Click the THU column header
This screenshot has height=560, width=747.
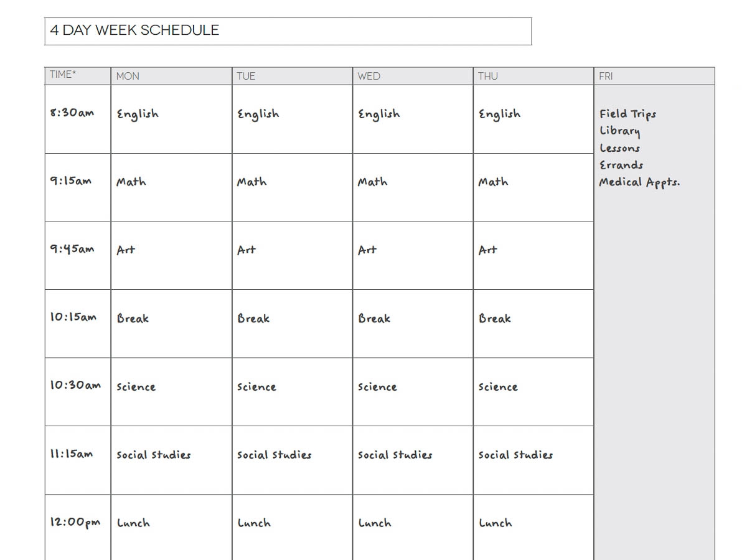pyautogui.click(x=533, y=76)
